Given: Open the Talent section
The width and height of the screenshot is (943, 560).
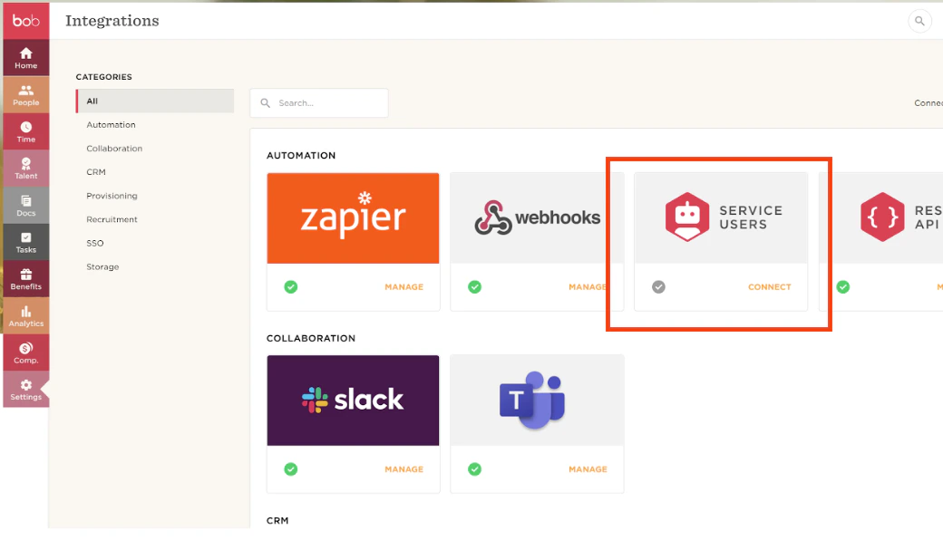Looking at the screenshot, I should coord(26,169).
